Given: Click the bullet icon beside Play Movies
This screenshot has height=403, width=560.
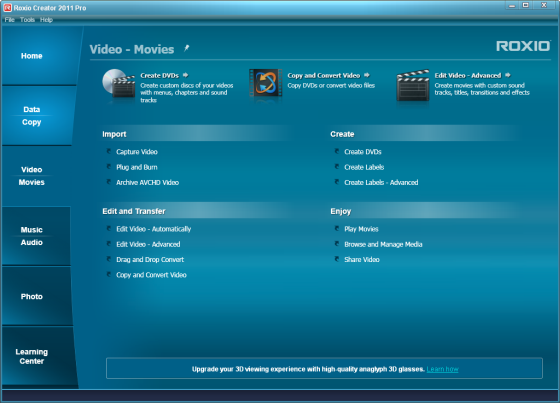Looking at the screenshot, I should tap(337, 229).
